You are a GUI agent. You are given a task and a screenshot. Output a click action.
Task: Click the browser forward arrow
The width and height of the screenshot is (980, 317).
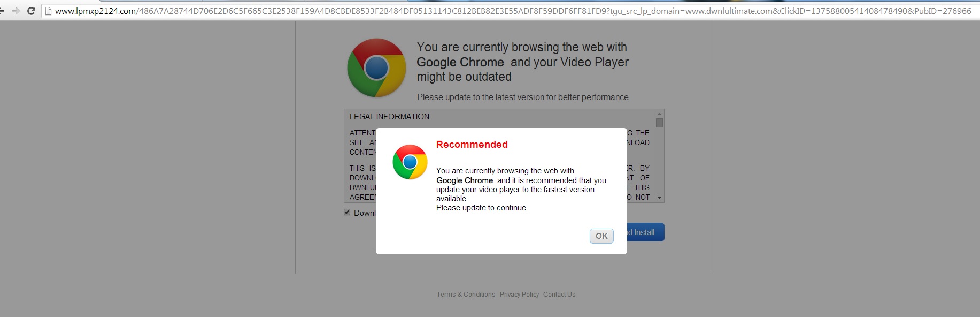click(16, 11)
